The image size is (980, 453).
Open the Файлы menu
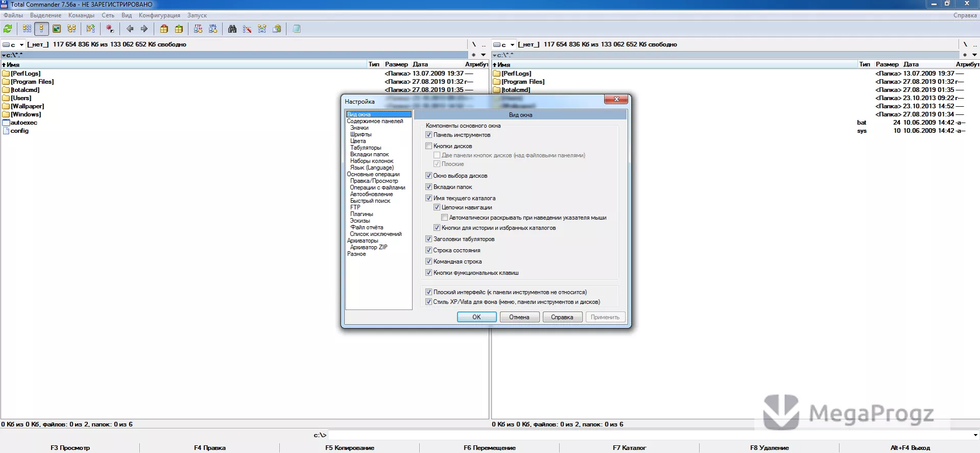click(x=13, y=15)
